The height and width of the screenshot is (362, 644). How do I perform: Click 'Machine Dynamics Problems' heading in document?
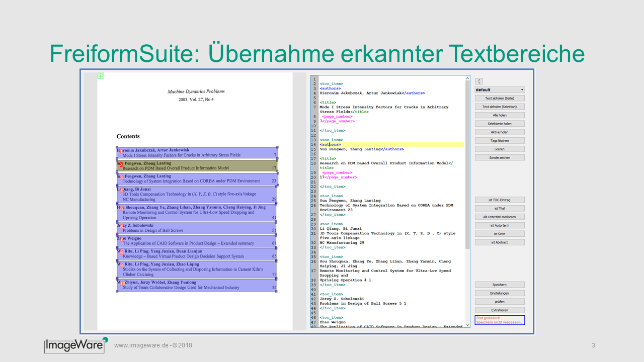click(196, 92)
